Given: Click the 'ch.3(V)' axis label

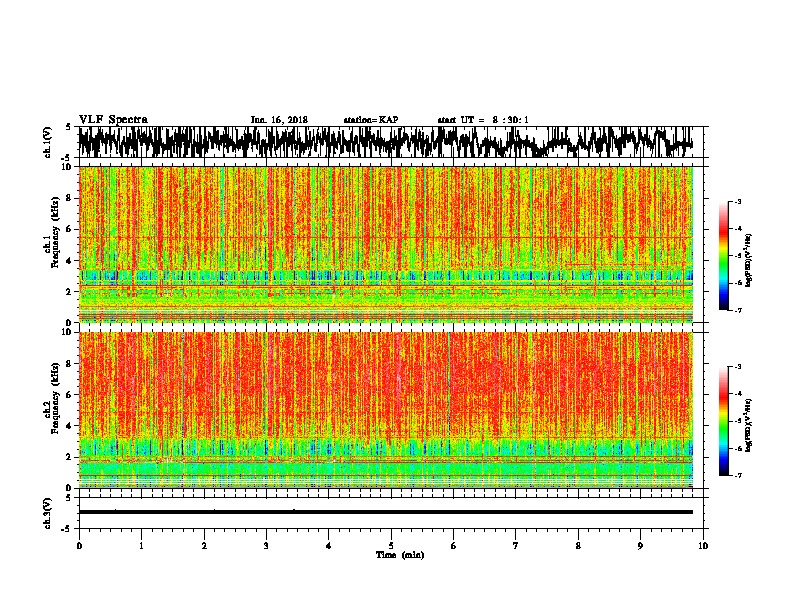Looking at the screenshot, I should [x=48, y=513].
